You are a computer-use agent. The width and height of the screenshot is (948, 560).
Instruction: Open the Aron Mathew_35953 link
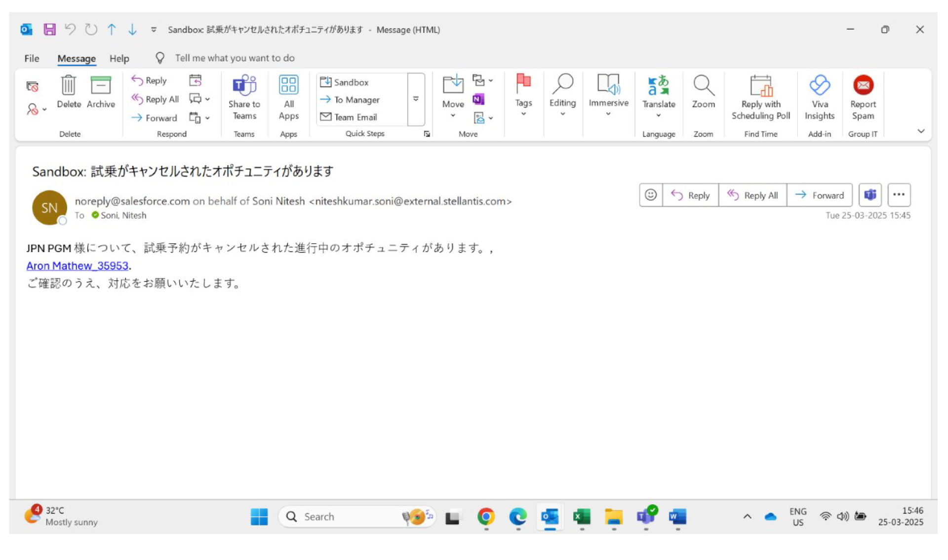coord(77,266)
